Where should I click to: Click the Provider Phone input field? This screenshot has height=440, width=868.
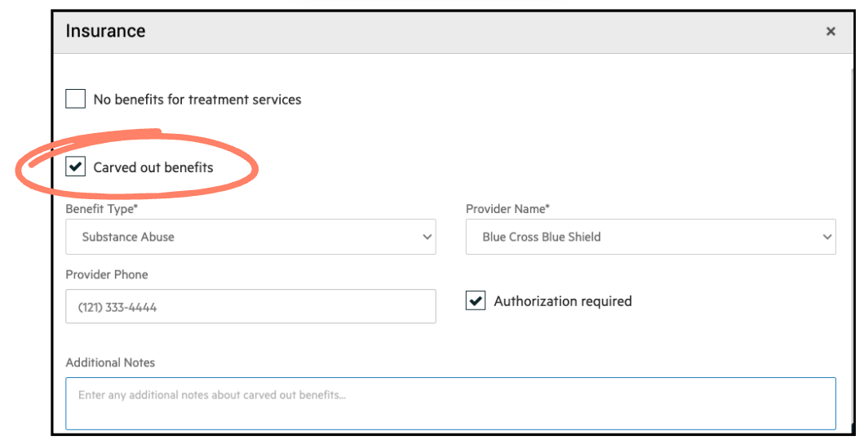(x=250, y=306)
